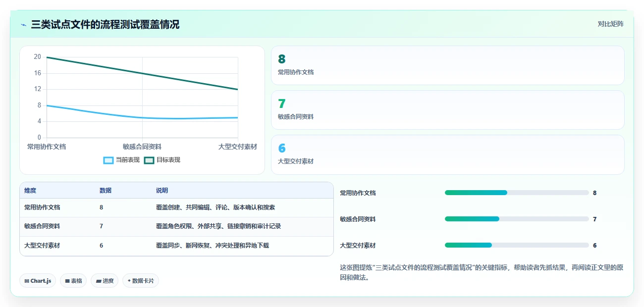This screenshot has height=307, width=644.
Task: Click the 敏感合同资料 progress bar
Action: pos(517,219)
